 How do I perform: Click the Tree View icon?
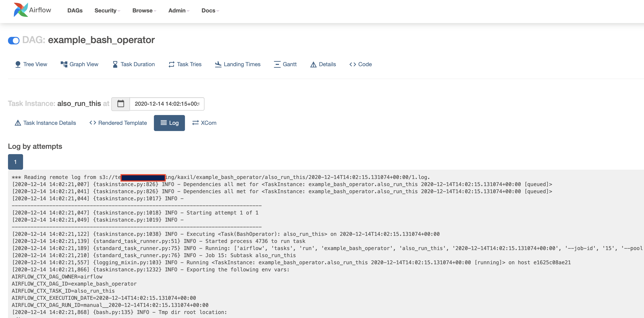pos(18,64)
